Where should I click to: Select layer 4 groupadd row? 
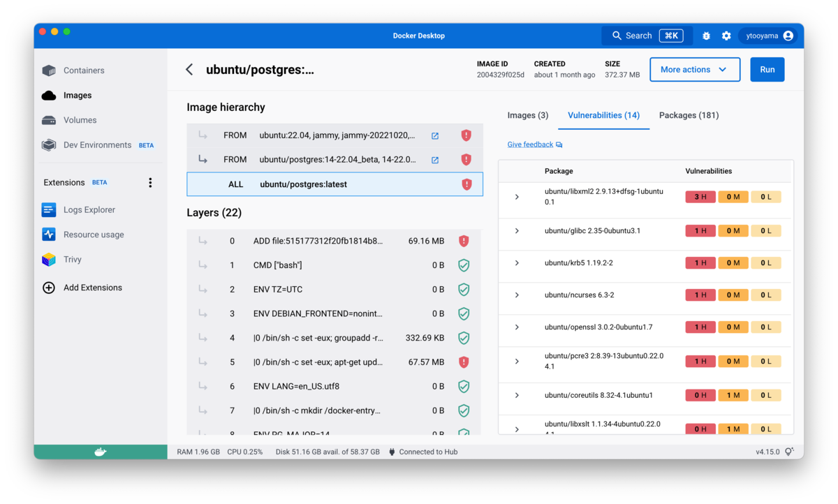335,338
